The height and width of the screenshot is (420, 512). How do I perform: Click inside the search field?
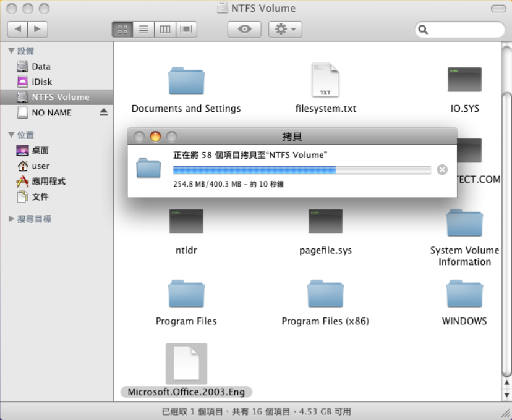coord(461,29)
